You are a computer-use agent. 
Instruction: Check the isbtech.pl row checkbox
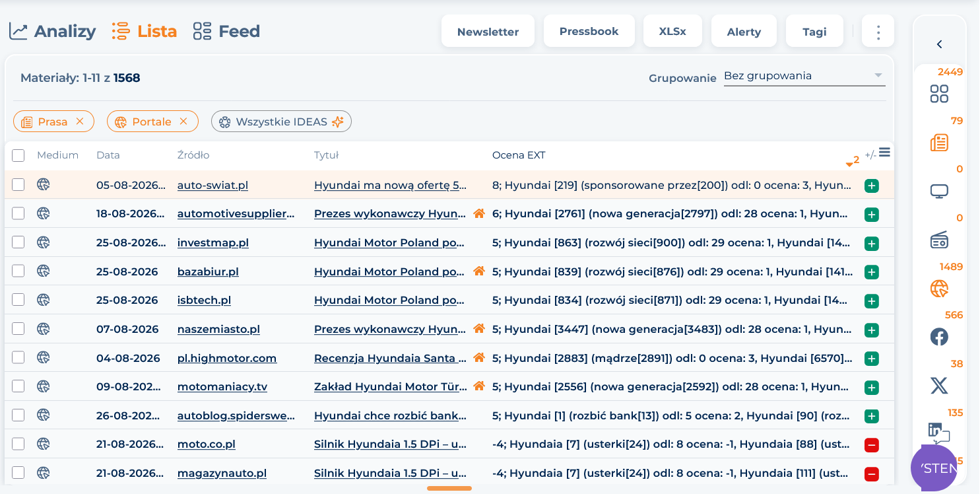click(x=18, y=300)
